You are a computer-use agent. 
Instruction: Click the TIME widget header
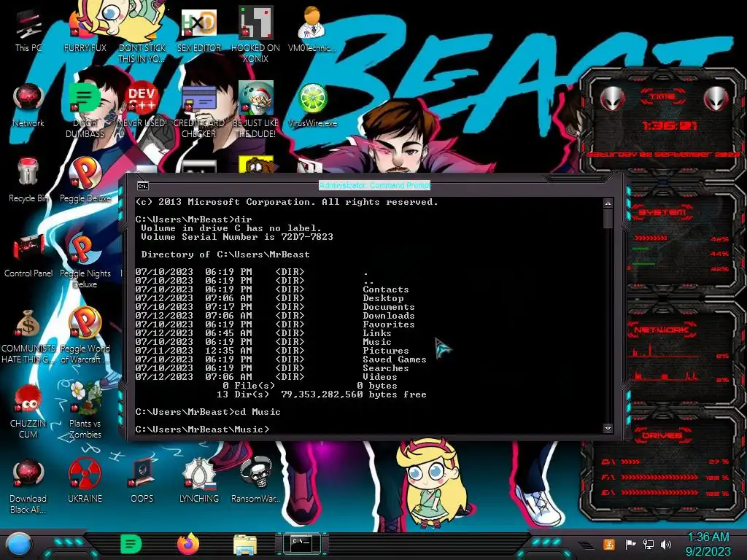coord(662,97)
